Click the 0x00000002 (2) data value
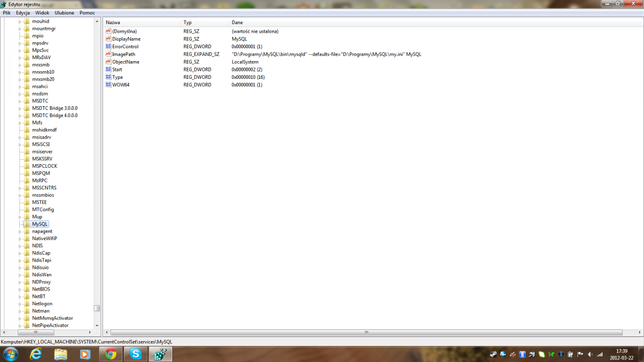The width and height of the screenshot is (644, 362). click(x=247, y=70)
